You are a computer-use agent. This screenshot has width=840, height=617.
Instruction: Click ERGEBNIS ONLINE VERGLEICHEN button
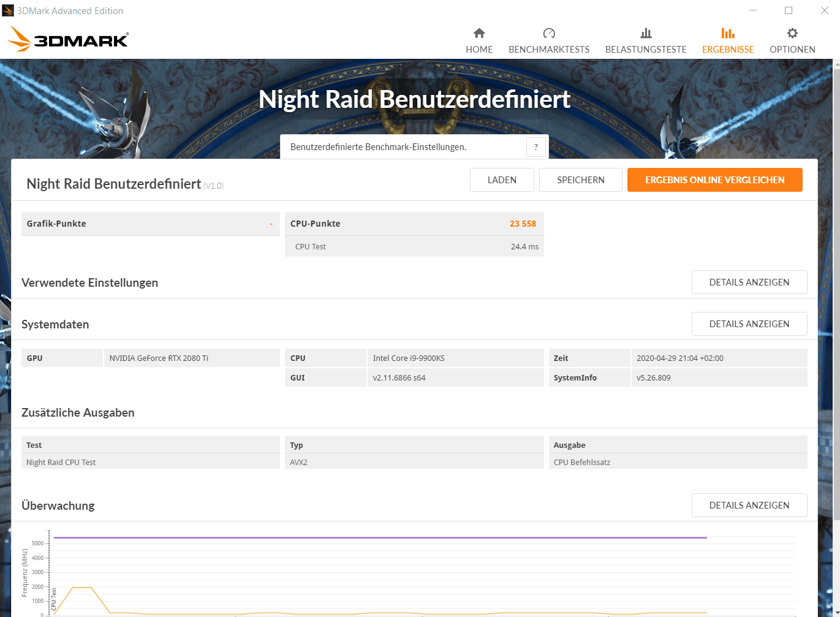715,180
